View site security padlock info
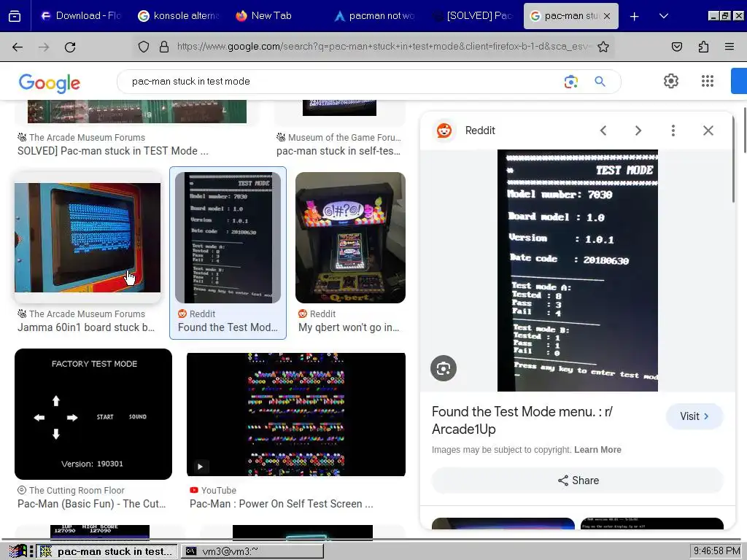The width and height of the screenshot is (747, 560). click(164, 47)
